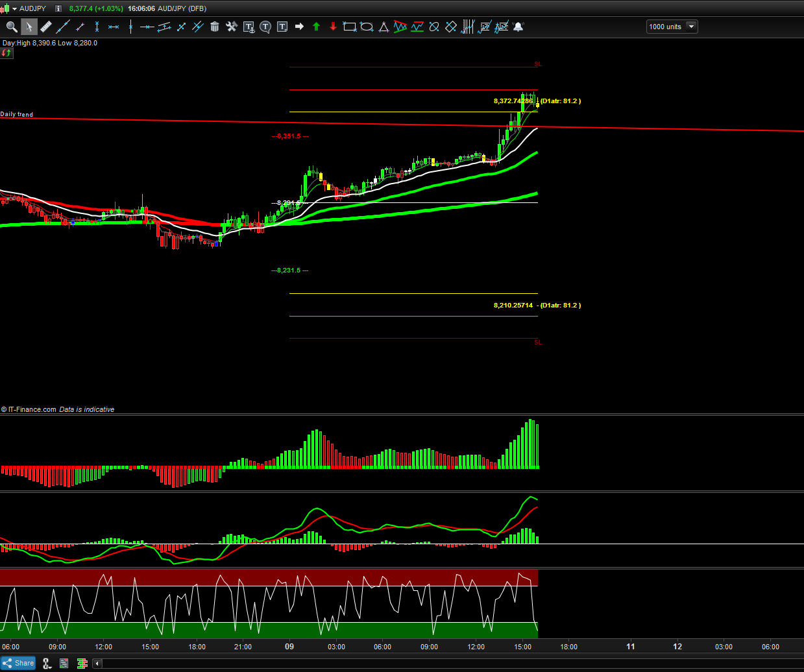Click the trash can delete-objects icon
This screenshot has height=672, width=804.
(215, 27)
